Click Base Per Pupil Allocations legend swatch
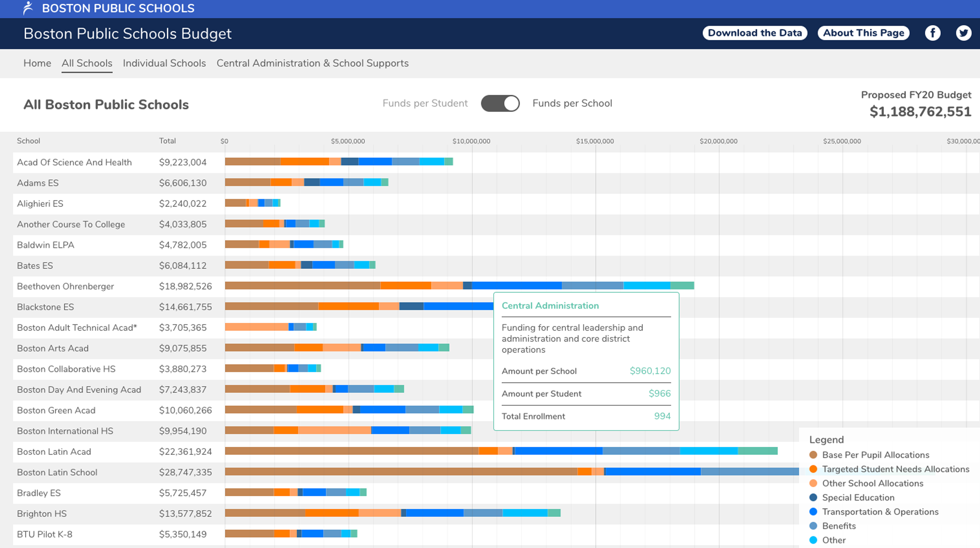Image resolution: width=980 pixels, height=548 pixels. pos(813,455)
